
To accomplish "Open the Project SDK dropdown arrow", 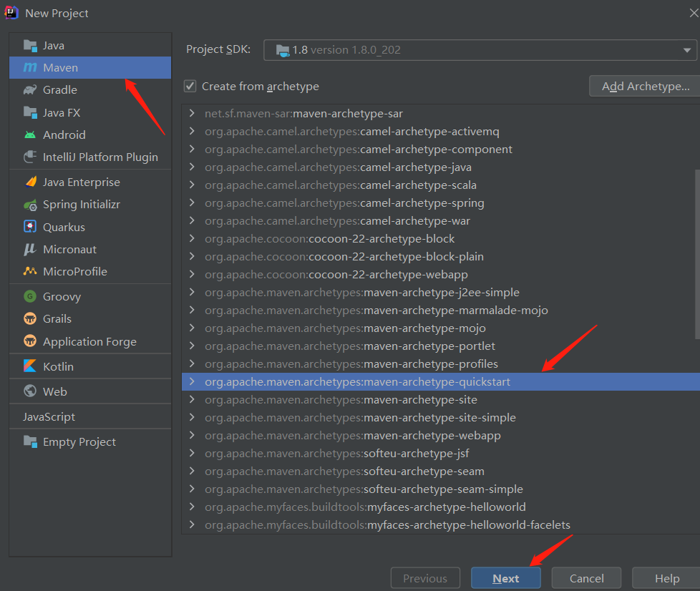I will [687, 50].
